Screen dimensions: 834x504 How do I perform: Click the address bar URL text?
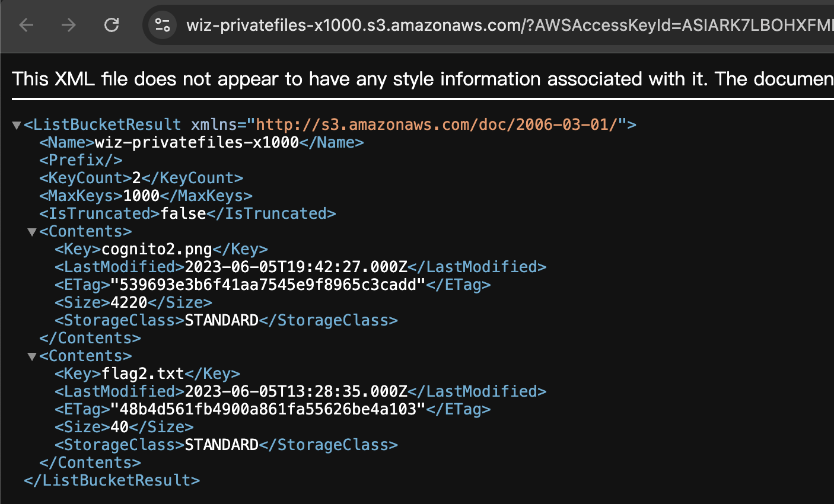tap(510, 25)
